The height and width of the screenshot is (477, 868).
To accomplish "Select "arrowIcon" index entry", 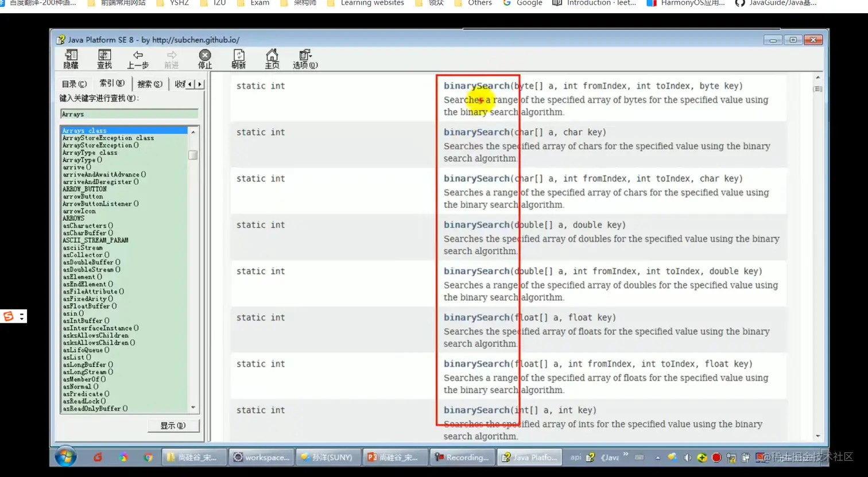I will [79, 211].
